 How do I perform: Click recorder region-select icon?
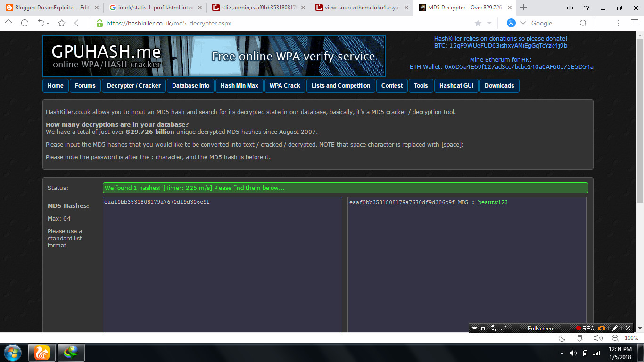click(504, 328)
